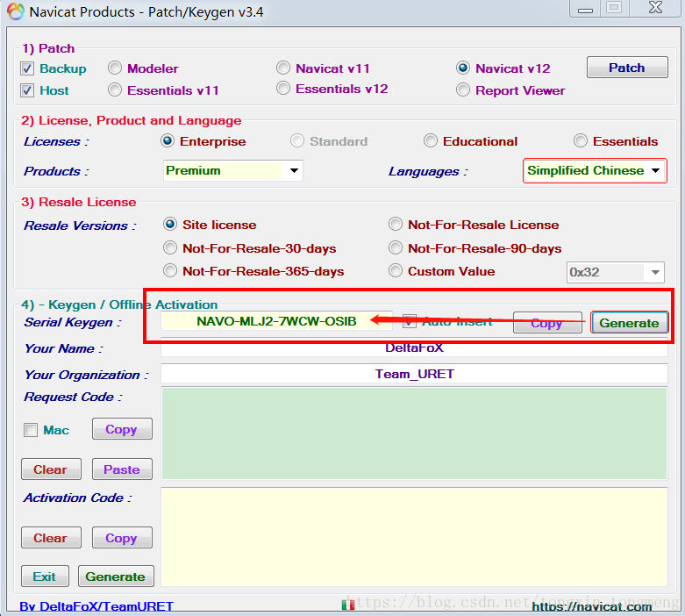Close the Patch/Keygen window
The width and height of the screenshot is (685, 616).
(655, 8)
